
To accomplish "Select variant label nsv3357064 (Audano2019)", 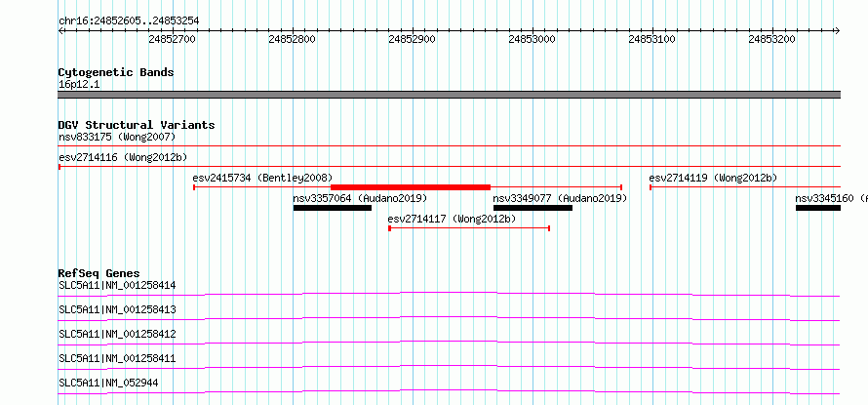I will pyautogui.click(x=361, y=198).
